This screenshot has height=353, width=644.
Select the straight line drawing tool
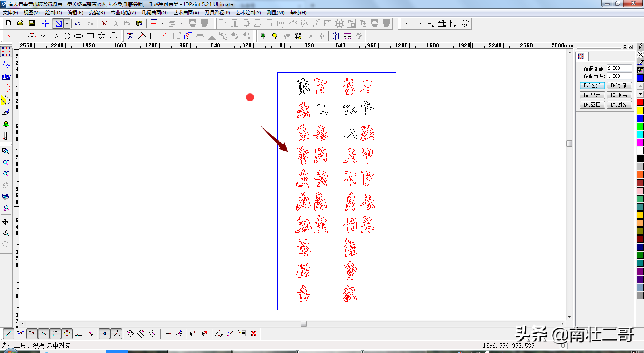click(20, 36)
